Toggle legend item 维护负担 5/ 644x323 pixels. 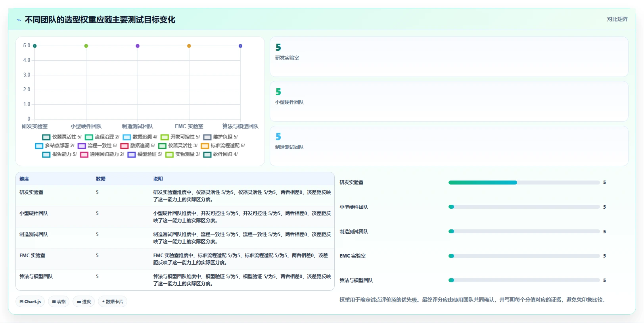point(220,137)
